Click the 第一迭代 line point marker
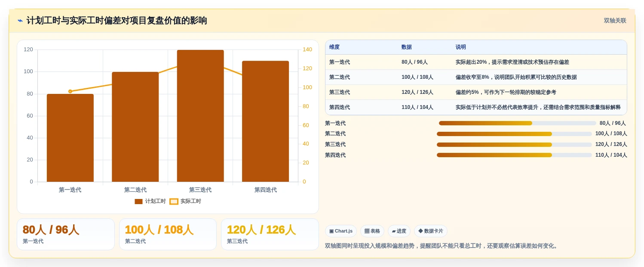This screenshot has width=644, height=267. click(x=70, y=91)
